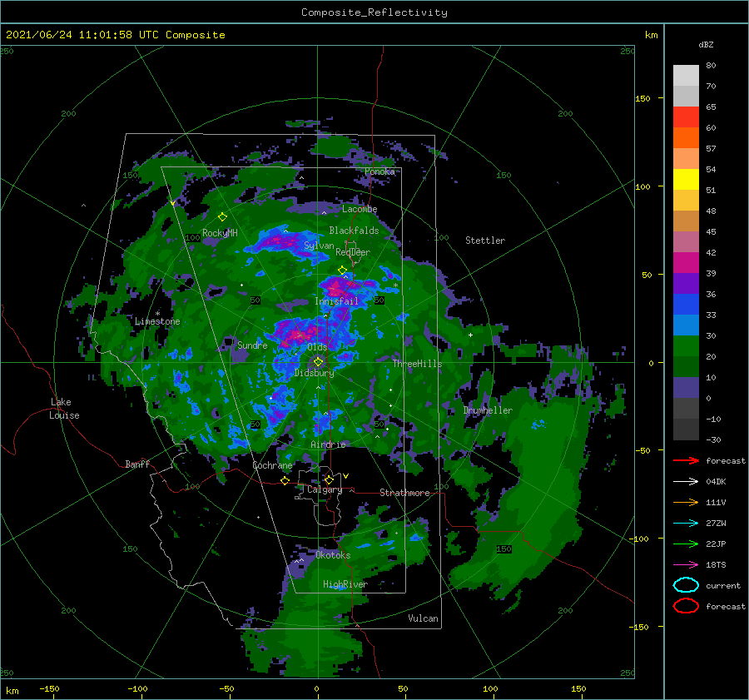Click the Banff town label

pos(137,464)
